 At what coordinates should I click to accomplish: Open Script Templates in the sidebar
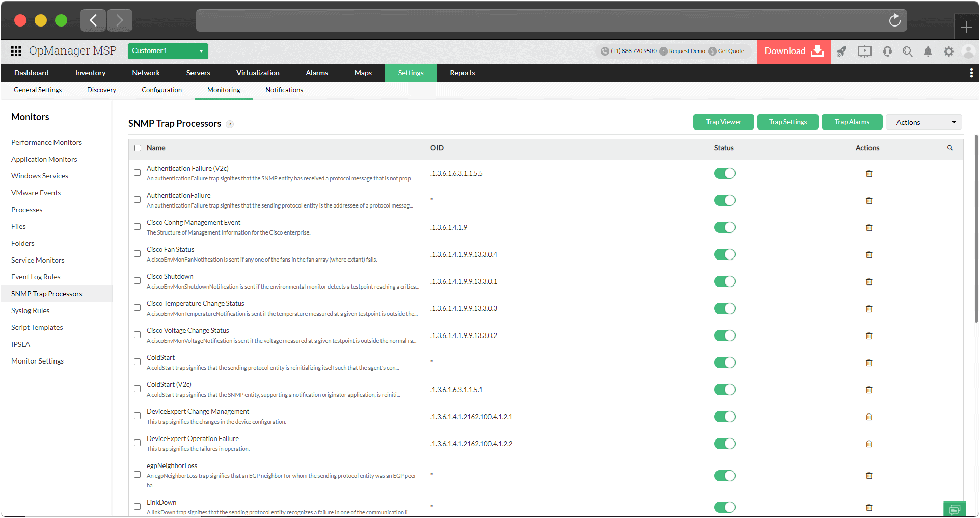pyautogui.click(x=37, y=328)
